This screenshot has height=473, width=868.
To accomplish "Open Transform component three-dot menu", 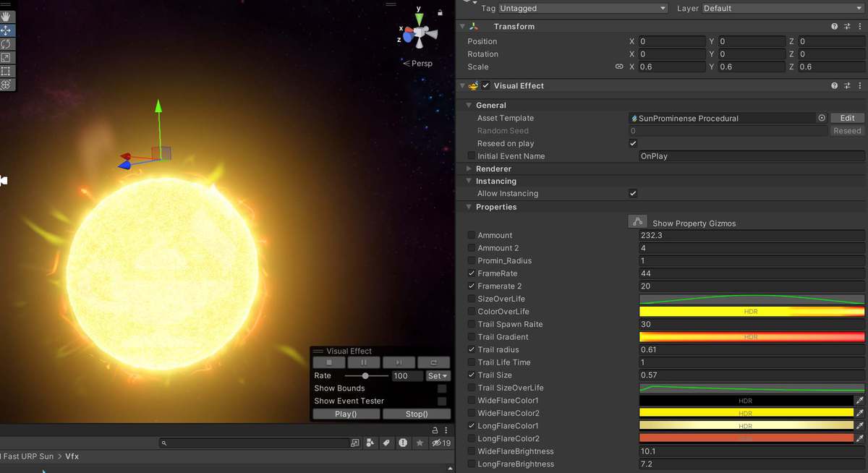I will tap(859, 27).
